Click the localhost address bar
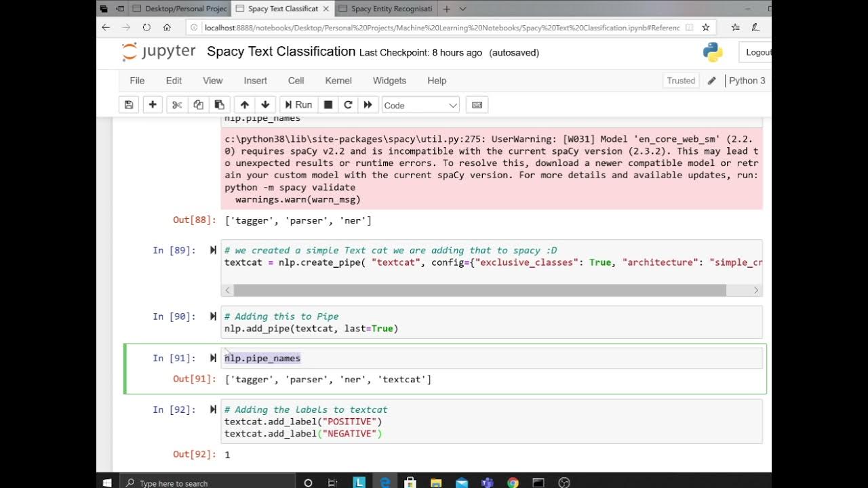Screen dimensions: 868x488 click(x=441, y=28)
